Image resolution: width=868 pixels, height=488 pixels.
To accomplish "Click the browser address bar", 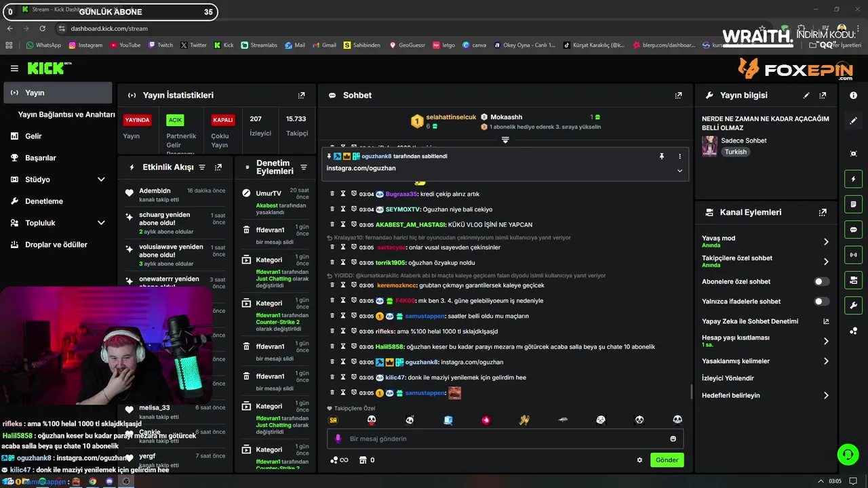I will (407, 28).
